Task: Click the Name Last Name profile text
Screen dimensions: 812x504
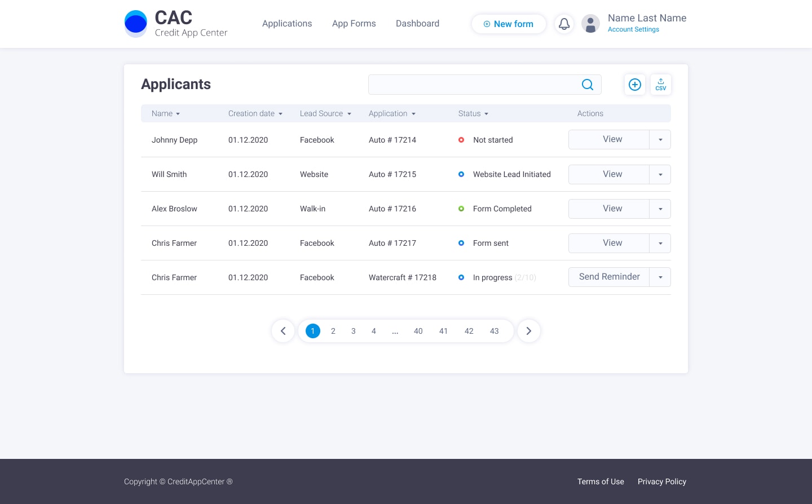Action: tap(647, 18)
